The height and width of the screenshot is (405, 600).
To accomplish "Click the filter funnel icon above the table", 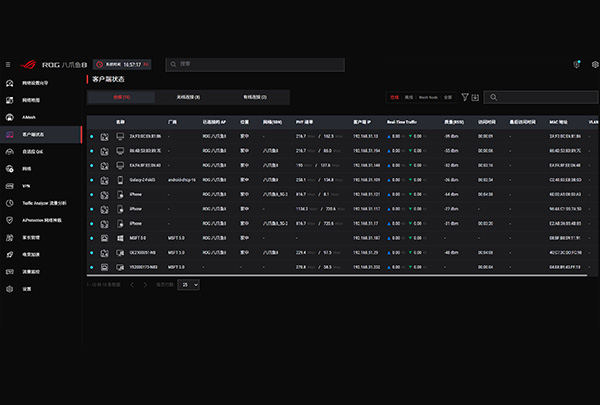I will click(465, 97).
